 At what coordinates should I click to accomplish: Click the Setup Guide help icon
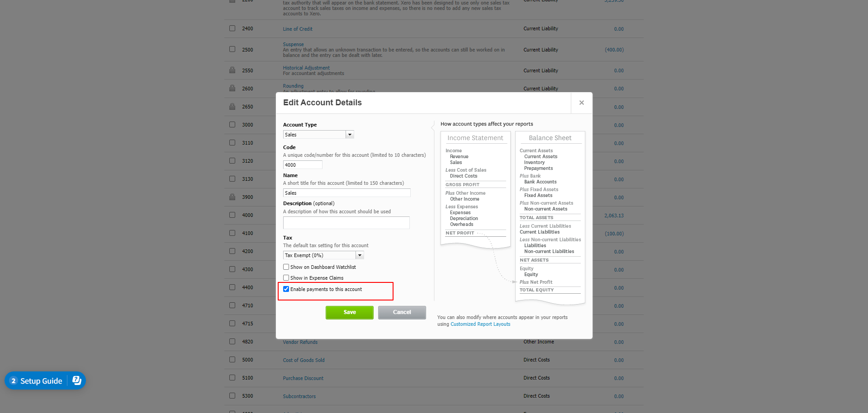click(77, 380)
